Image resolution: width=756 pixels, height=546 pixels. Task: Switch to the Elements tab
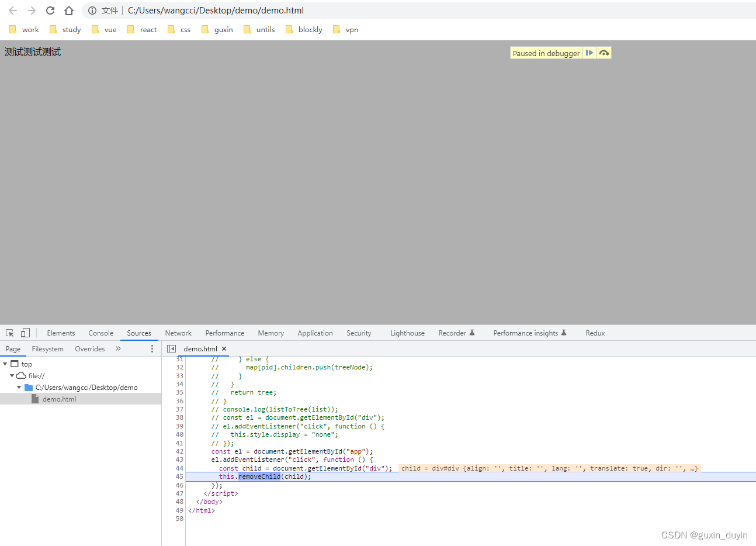click(x=61, y=333)
